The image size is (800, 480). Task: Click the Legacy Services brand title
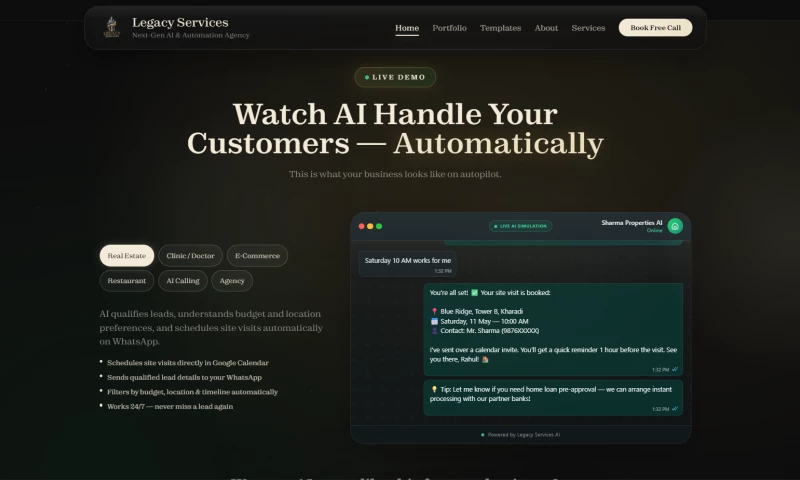(180, 22)
